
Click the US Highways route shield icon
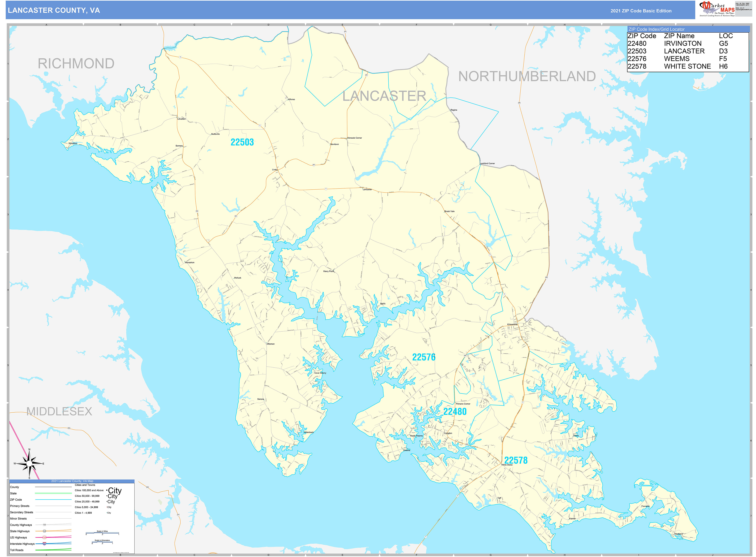point(45,538)
